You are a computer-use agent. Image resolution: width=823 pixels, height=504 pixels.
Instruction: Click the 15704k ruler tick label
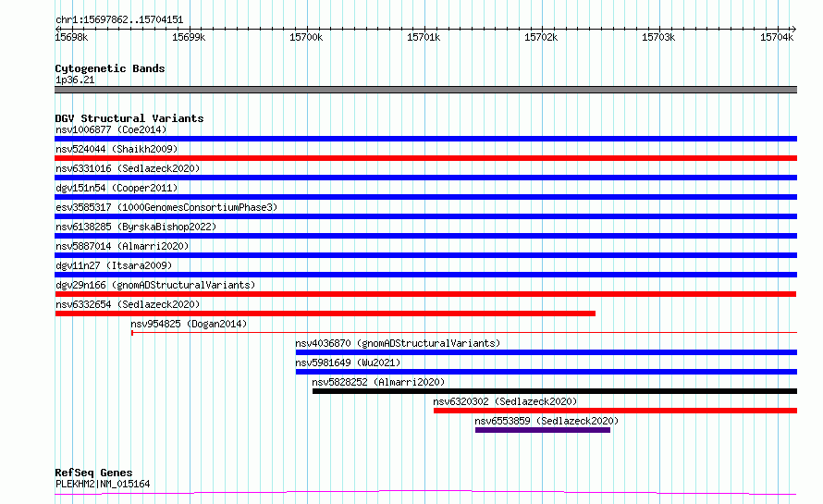(x=777, y=37)
